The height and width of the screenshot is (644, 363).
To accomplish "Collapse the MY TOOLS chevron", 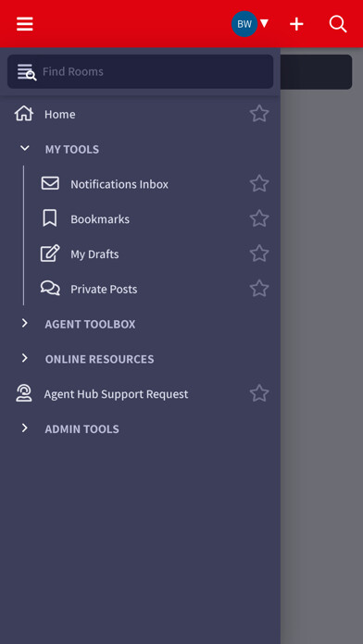I will click(x=25, y=148).
